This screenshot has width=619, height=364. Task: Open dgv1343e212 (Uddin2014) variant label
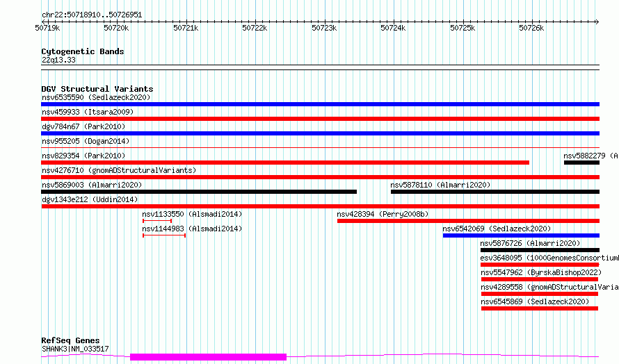click(x=90, y=199)
